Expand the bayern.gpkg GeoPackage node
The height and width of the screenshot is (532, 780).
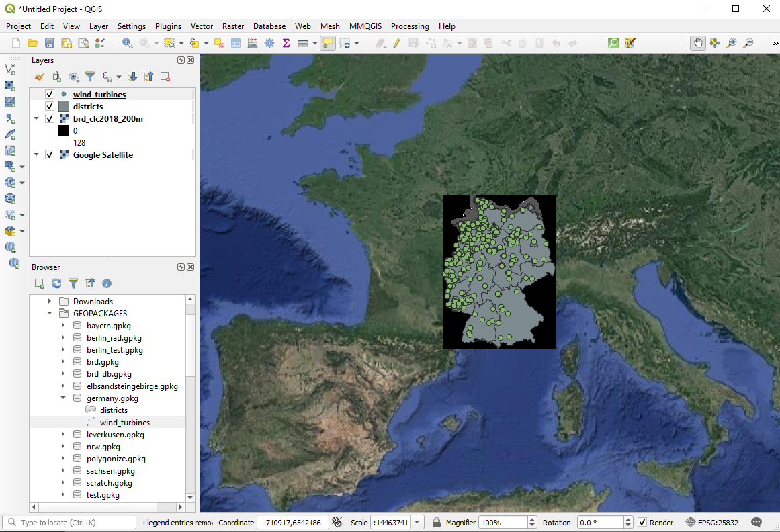pos(62,325)
